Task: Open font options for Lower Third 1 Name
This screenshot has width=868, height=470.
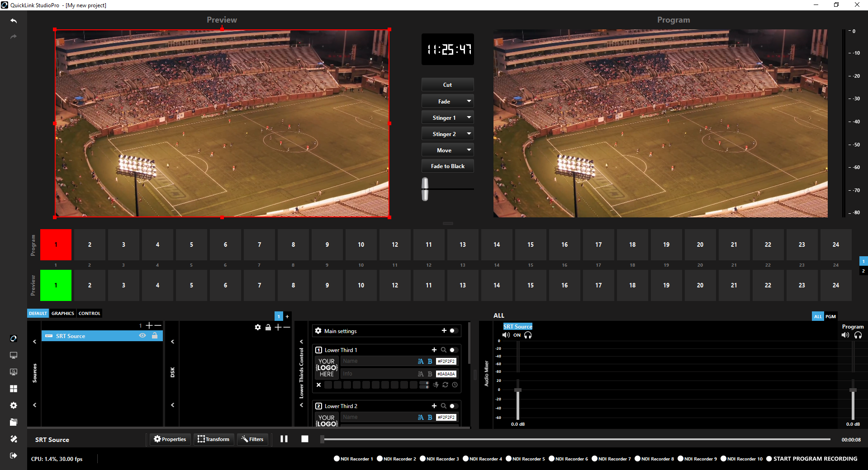Action: pos(421,361)
